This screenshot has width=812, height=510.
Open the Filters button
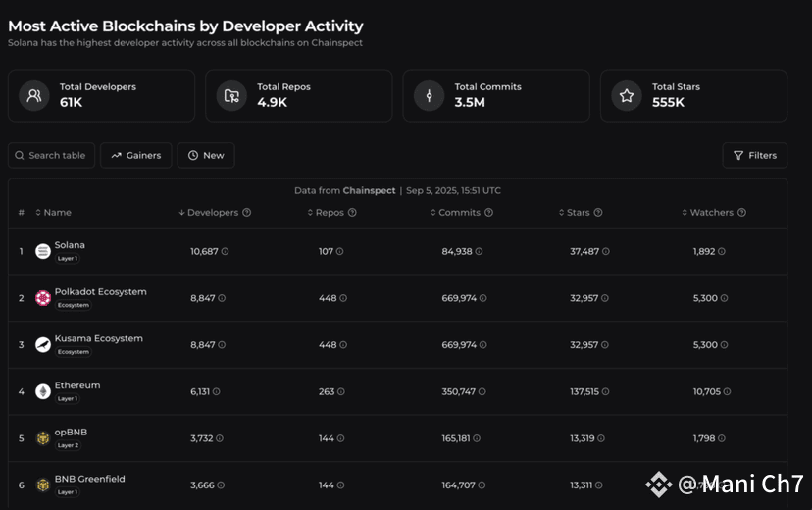pyautogui.click(x=755, y=155)
